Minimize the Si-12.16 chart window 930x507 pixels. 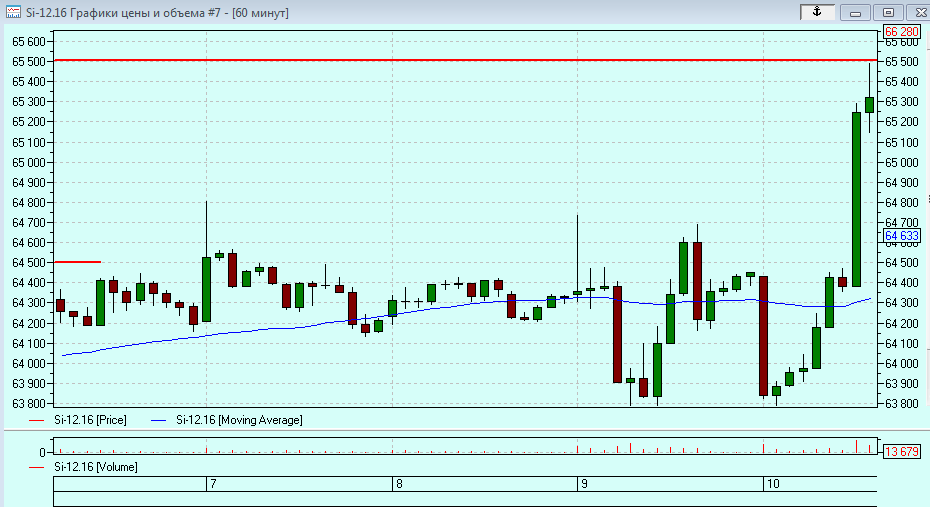(x=855, y=12)
